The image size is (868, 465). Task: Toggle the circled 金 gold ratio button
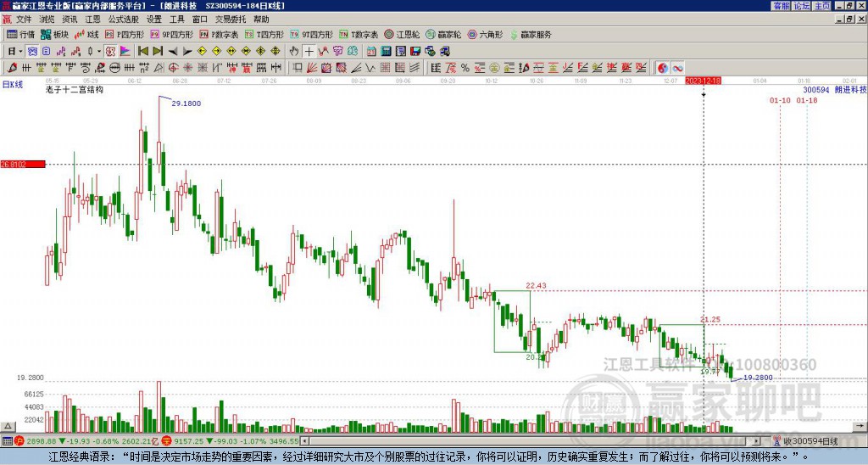(x=494, y=68)
